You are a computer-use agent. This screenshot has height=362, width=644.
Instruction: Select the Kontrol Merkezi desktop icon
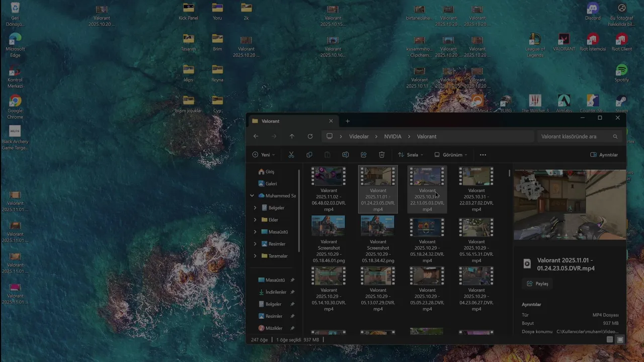tap(15, 76)
